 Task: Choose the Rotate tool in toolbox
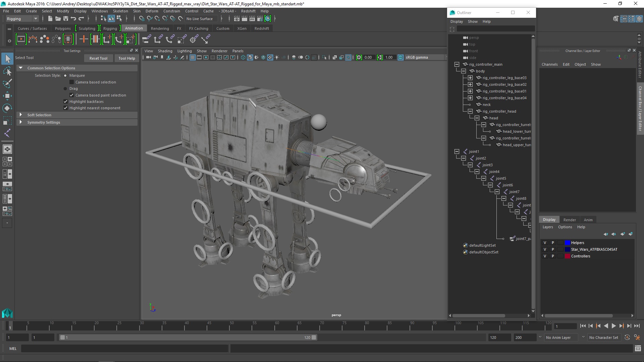(x=7, y=108)
